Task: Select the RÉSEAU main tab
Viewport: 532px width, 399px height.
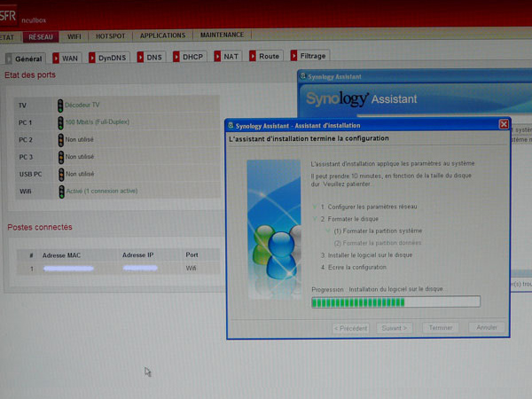Action: pos(41,36)
